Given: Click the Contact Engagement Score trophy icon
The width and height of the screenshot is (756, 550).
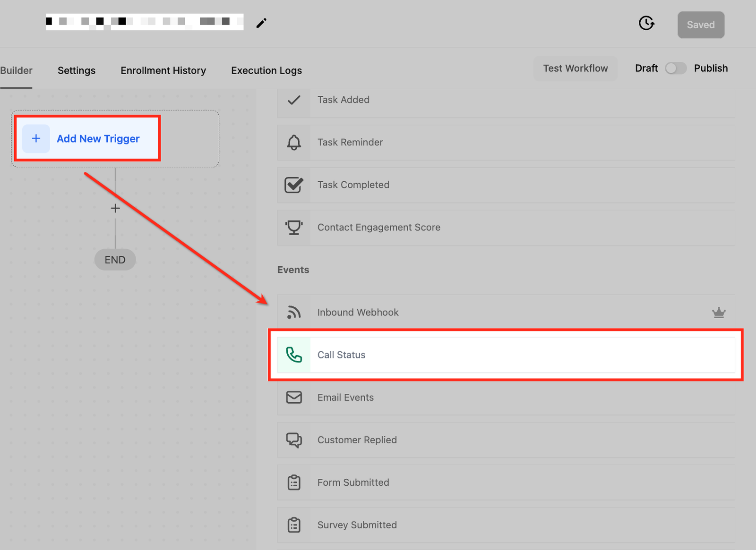Looking at the screenshot, I should (294, 228).
